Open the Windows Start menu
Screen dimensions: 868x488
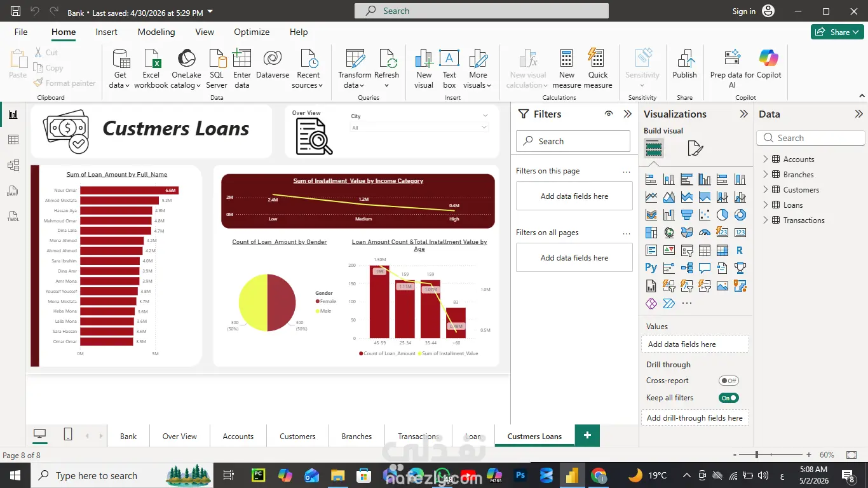tap(15, 475)
